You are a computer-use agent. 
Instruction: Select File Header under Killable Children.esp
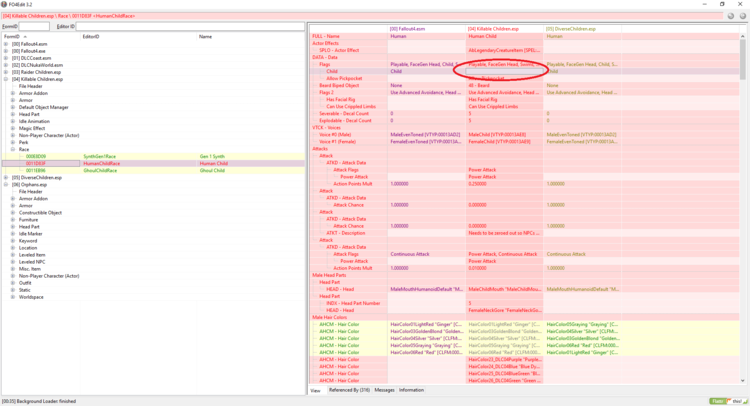click(x=31, y=87)
